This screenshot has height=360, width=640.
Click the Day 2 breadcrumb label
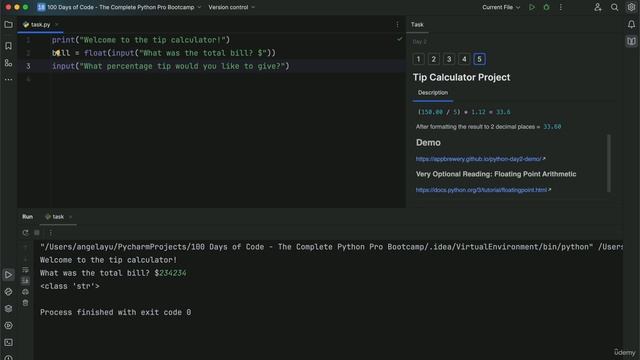coord(419,42)
